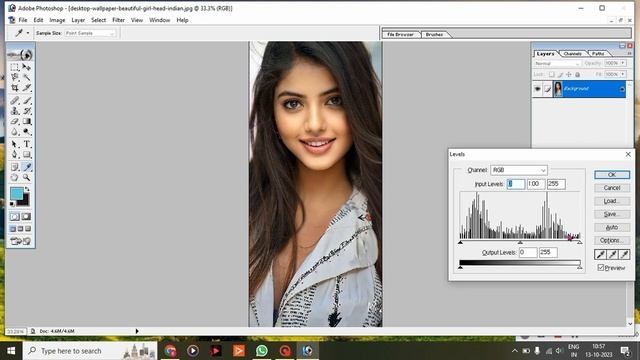Click the foreground color swatch
640x360 pixels.
click(16, 193)
